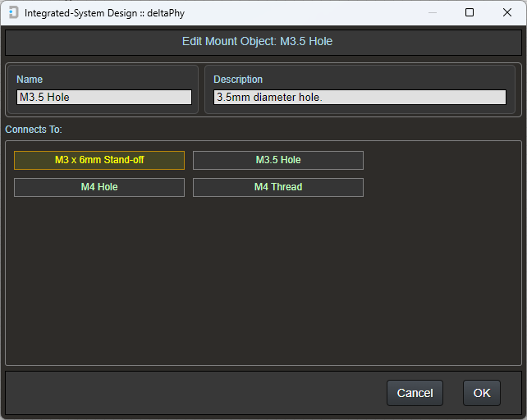Image resolution: width=527 pixels, height=420 pixels.
Task: Toggle the M4 Thread connection button
Action: (x=278, y=187)
